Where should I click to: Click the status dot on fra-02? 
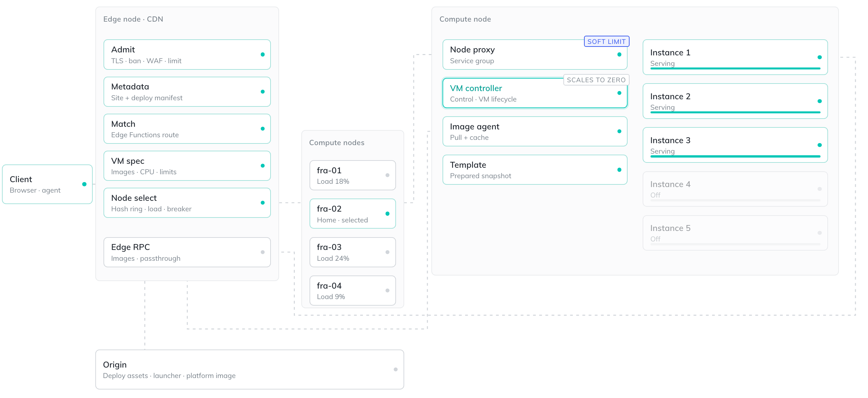tap(387, 214)
